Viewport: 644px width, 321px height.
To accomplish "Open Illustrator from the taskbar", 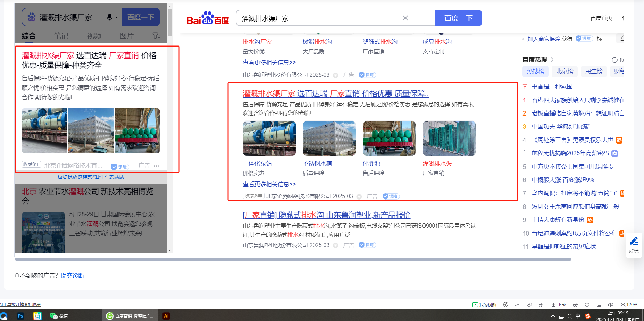I will tap(166, 316).
